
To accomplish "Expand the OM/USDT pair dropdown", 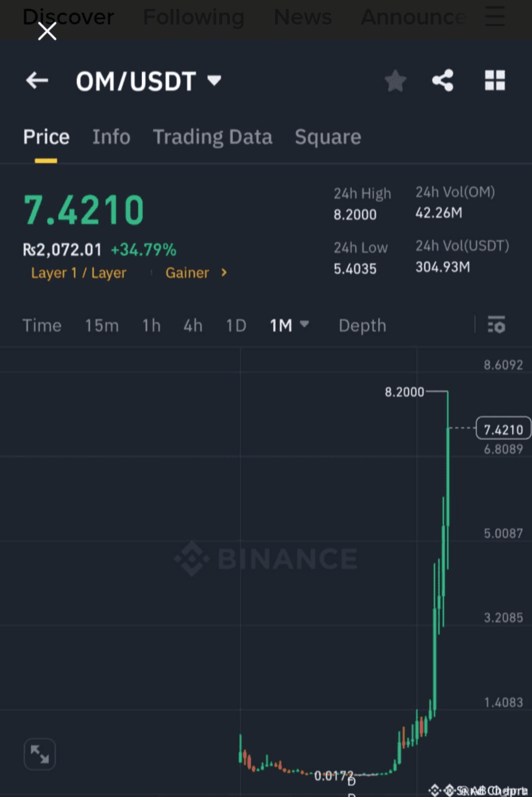I will [x=214, y=80].
